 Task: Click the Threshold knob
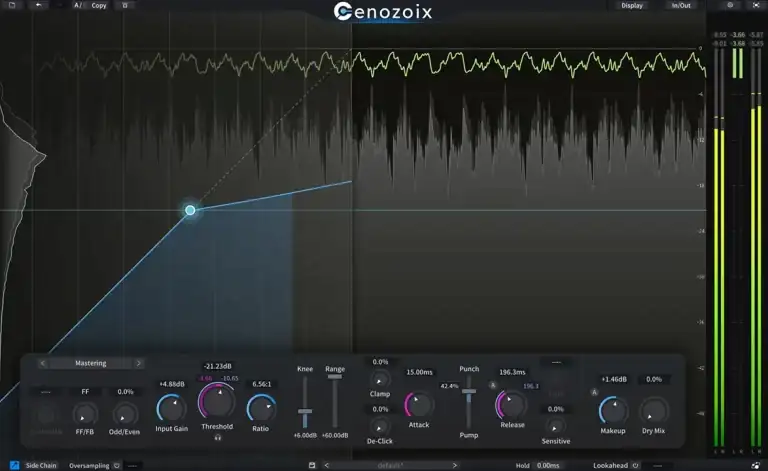tap(217, 401)
